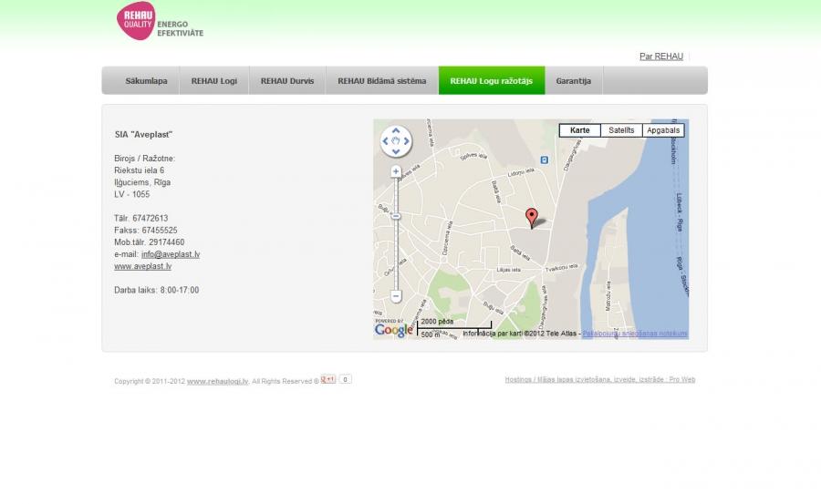Viewport: 821px width, 504px height.
Task: Open the map terms of use link
Action: click(x=635, y=334)
